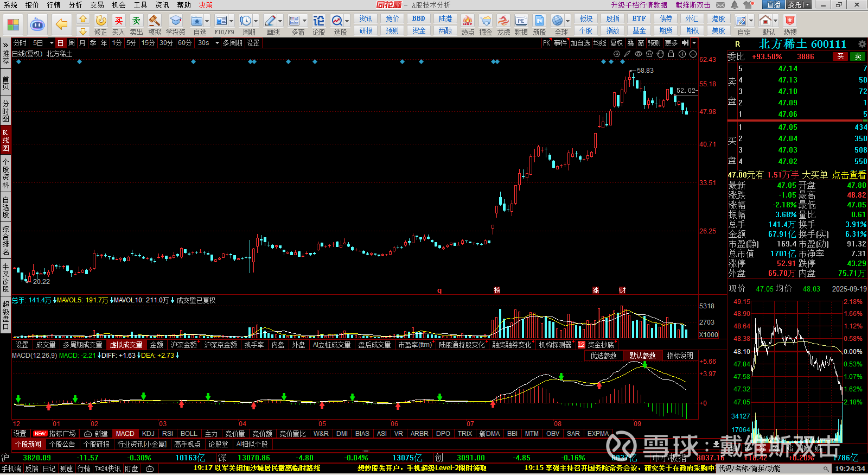This screenshot has width=868, height=475.
Task: Toggle 均线 moving average display
Action: pyautogui.click(x=599, y=43)
